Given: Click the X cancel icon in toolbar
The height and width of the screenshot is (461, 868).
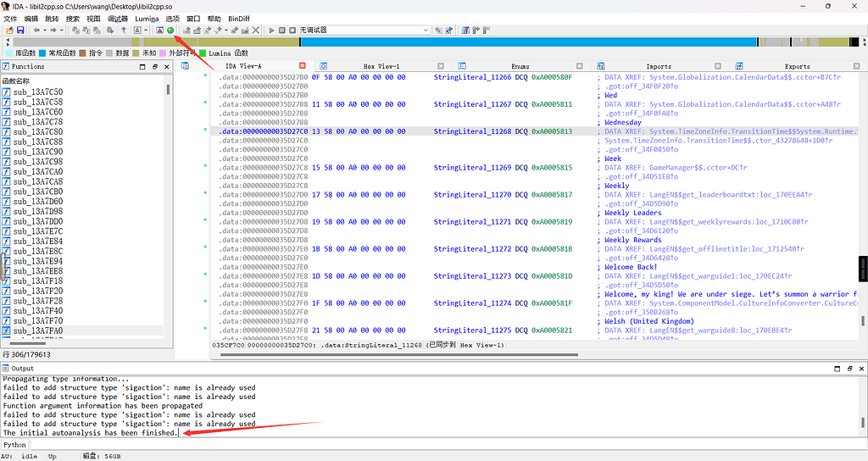Looking at the screenshot, I should coord(256,30).
